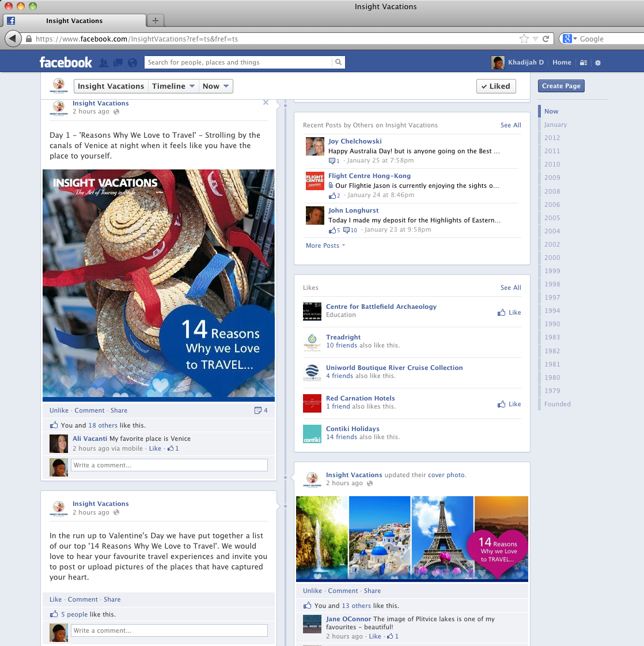Toggle the Liked button for the page
The height and width of the screenshot is (646, 644).
tap(496, 86)
